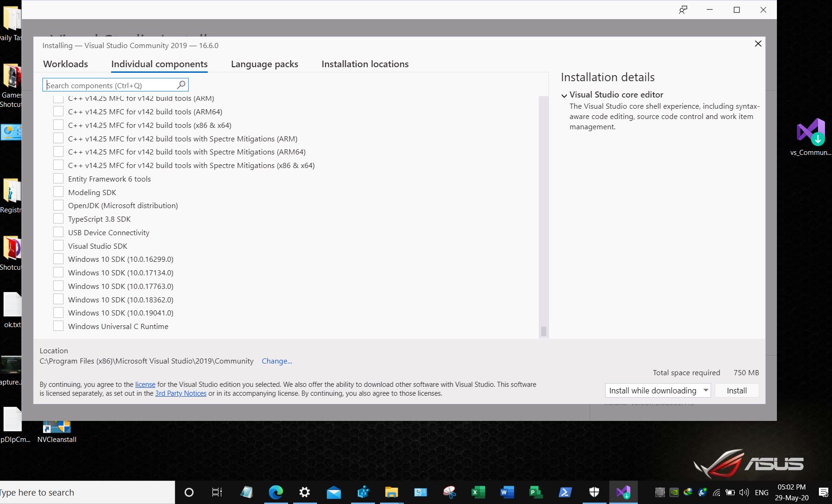832x504 pixels.
Task: Open Internet Download Manager from the system tray
Action: coord(687,492)
